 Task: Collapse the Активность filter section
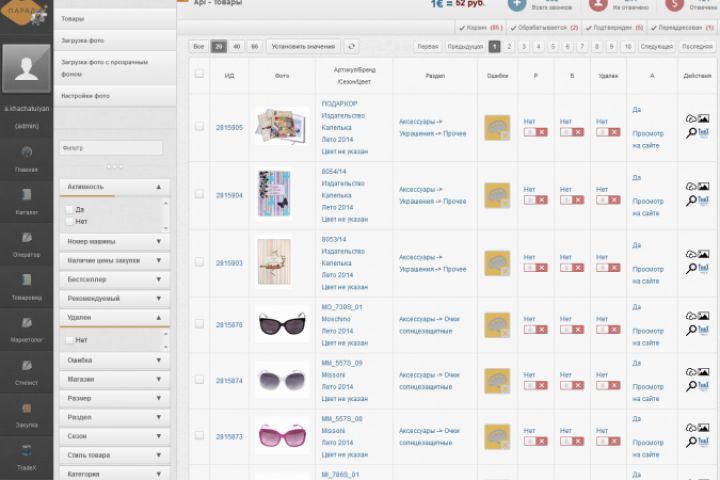(114, 187)
